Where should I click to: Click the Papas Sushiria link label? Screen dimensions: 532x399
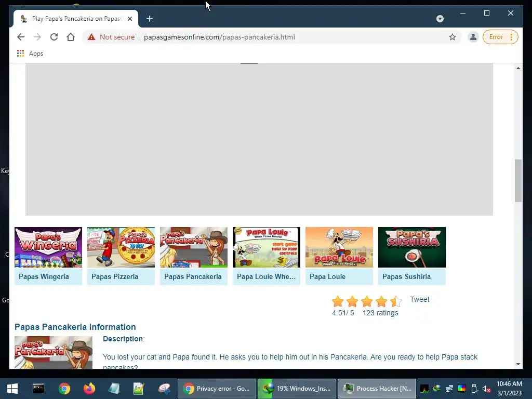click(x=406, y=276)
